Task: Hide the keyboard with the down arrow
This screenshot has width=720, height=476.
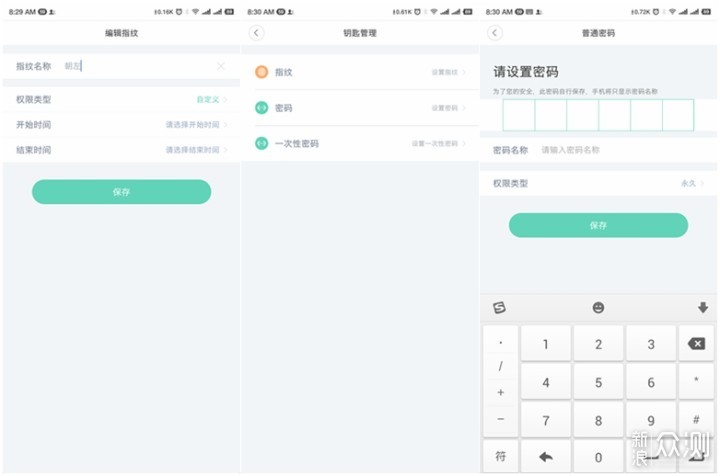Action: point(702,307)
